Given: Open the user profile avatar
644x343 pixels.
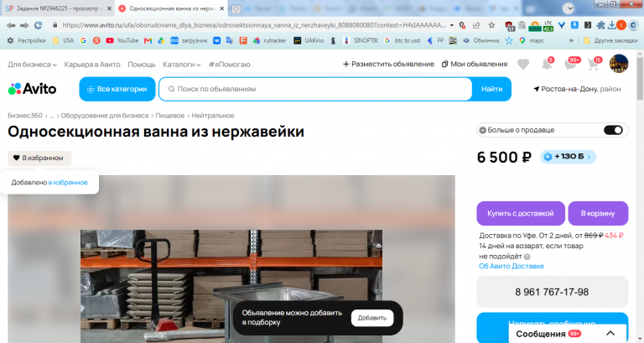Looking at the screenshot, I should (619, 64).
